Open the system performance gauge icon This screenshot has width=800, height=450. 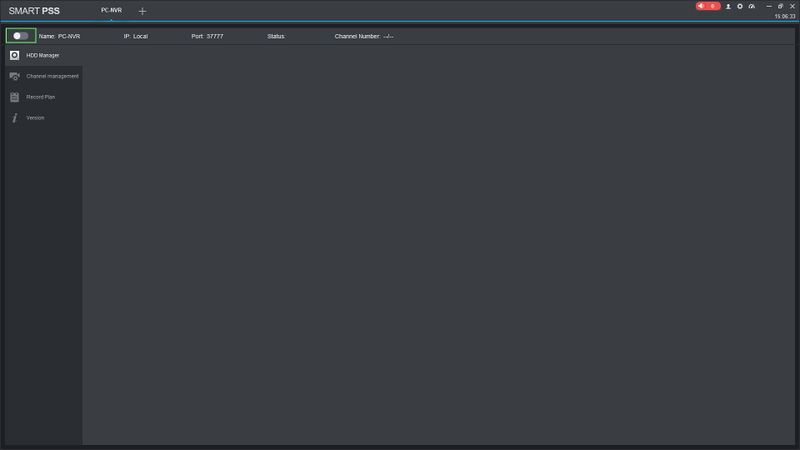[x=752, y=6]
